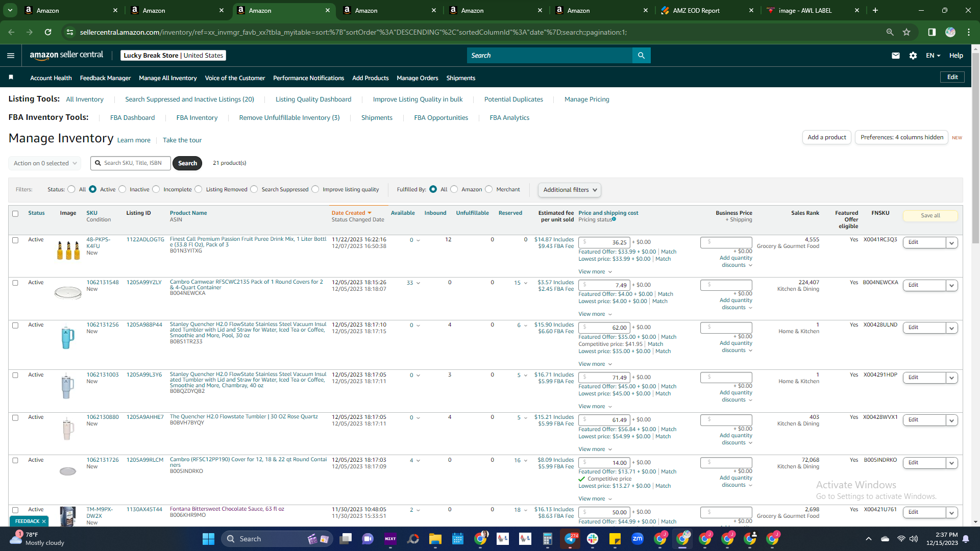
Task: Select the All status radio button
Action: (71, 189)
